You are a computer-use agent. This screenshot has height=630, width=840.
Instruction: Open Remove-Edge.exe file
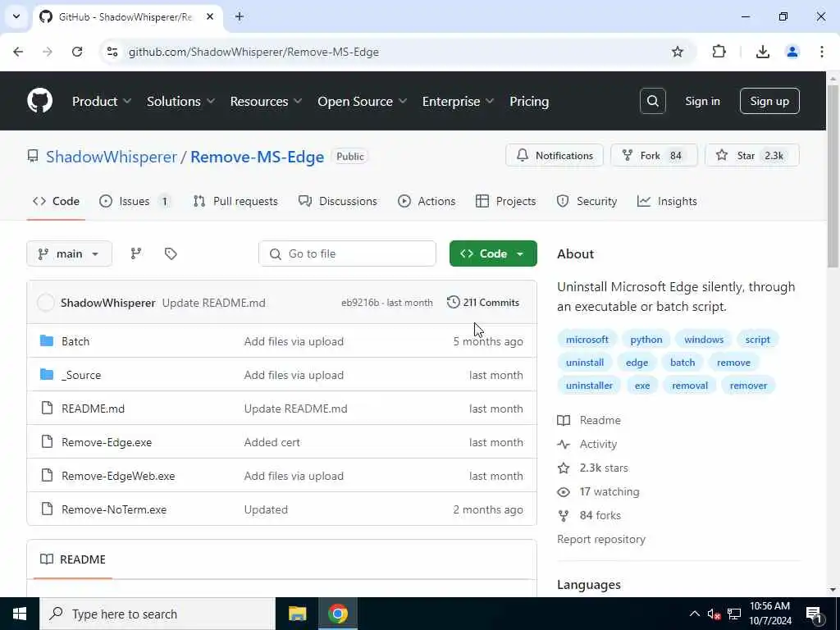click(x=107, y=442)
